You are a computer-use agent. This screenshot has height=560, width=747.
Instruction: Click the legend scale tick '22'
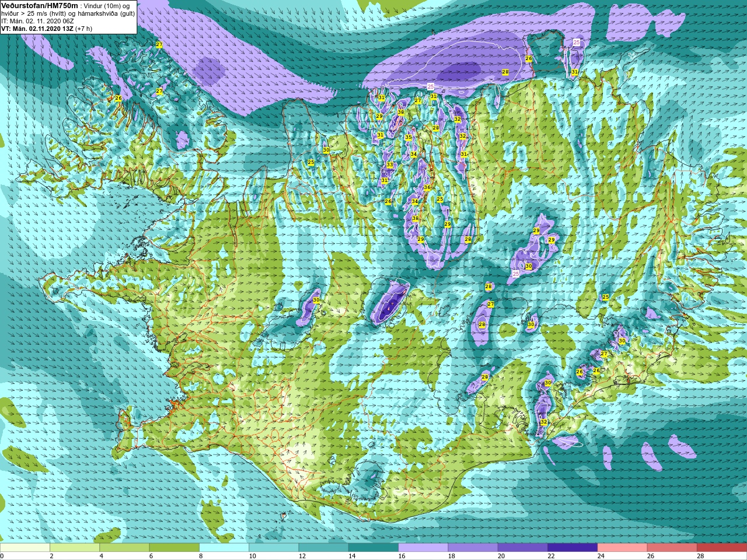click(551, 556)
